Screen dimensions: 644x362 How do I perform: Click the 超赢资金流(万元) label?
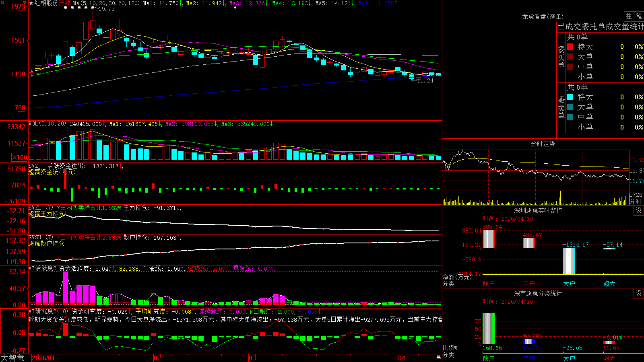[52, 172]
